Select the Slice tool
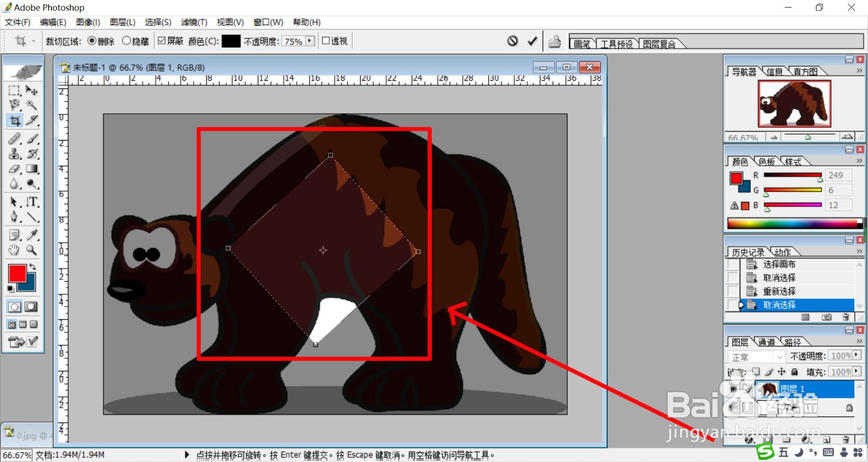The image size is (868, 462). tap(31, 120)
